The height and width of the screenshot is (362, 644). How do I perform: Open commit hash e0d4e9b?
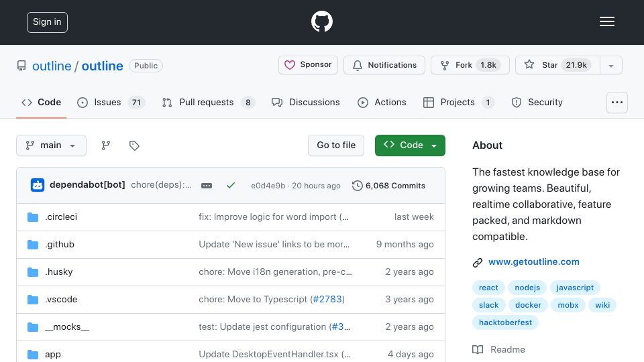click(x=268, y=186)
